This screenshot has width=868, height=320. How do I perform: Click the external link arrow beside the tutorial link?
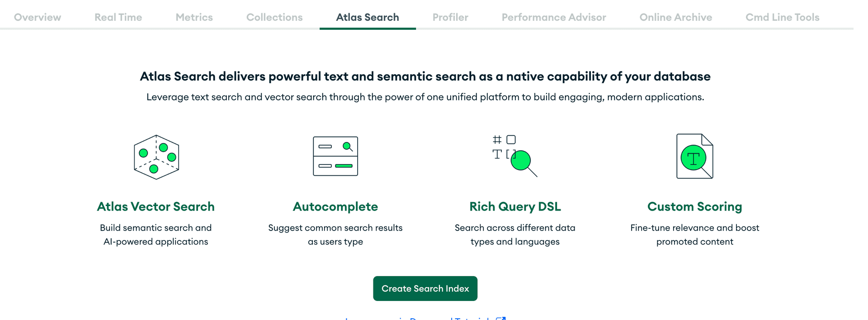click(x=502, y=319)
